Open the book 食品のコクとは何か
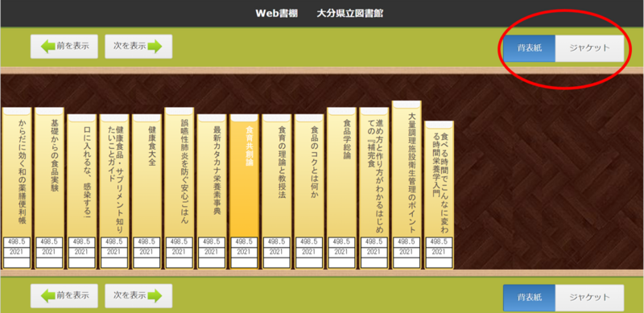This screenshot has height=313, width=644. (309, 192)
